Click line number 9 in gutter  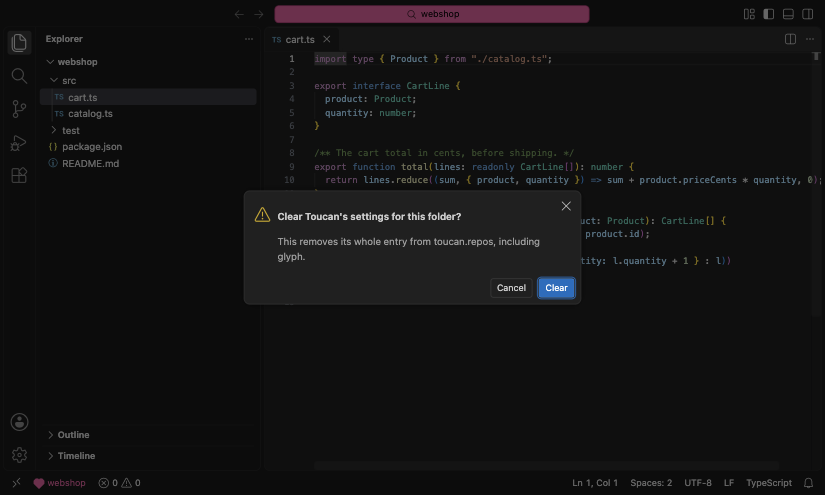291,167
